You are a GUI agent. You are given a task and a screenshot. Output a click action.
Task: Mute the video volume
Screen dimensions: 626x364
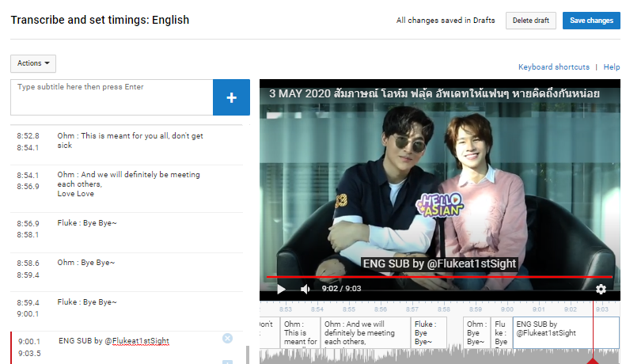click(305, 289)
